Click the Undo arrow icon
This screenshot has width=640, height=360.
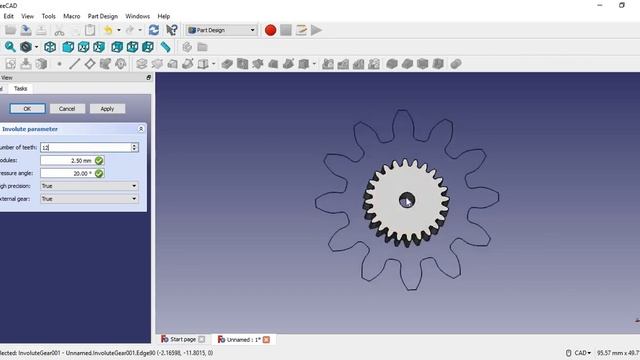pyautogui.click(x=108, y=30)
